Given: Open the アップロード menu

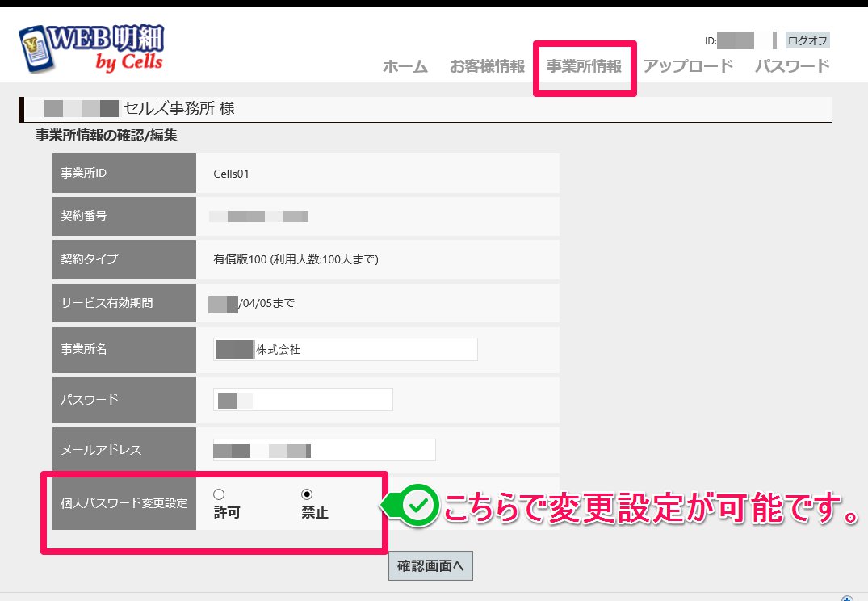Looking at the screenshot, I should pyautogui.click(x=688, y=66).
